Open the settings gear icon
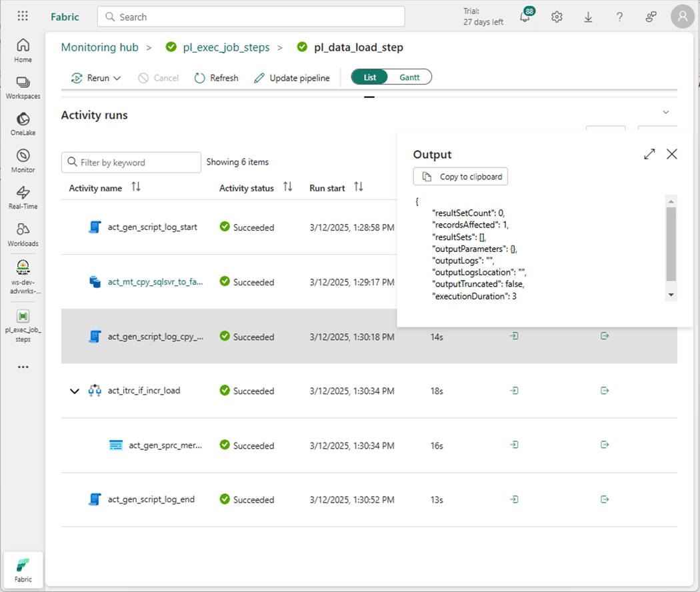Screen dimensions: 700x592 [x=557, y=17]
